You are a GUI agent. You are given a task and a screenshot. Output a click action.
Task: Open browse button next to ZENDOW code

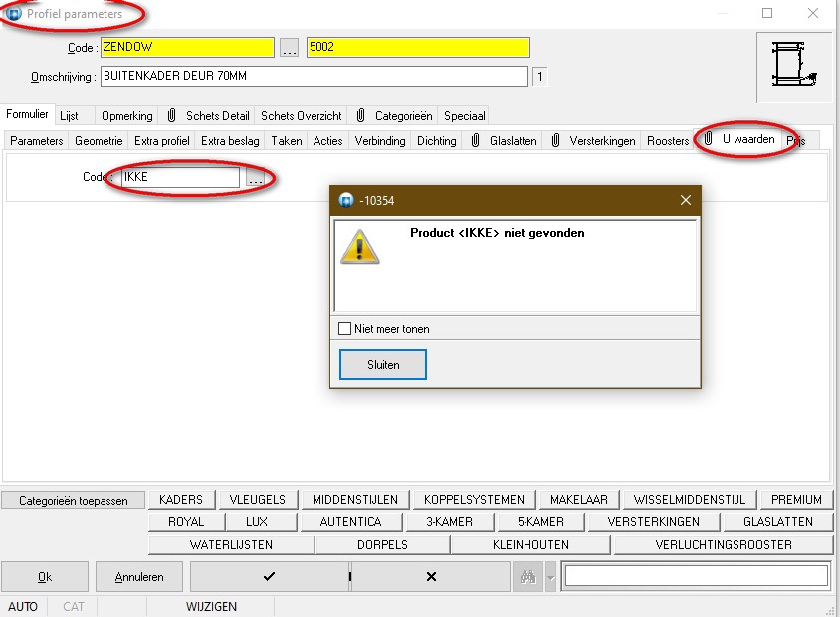(289, 47)
